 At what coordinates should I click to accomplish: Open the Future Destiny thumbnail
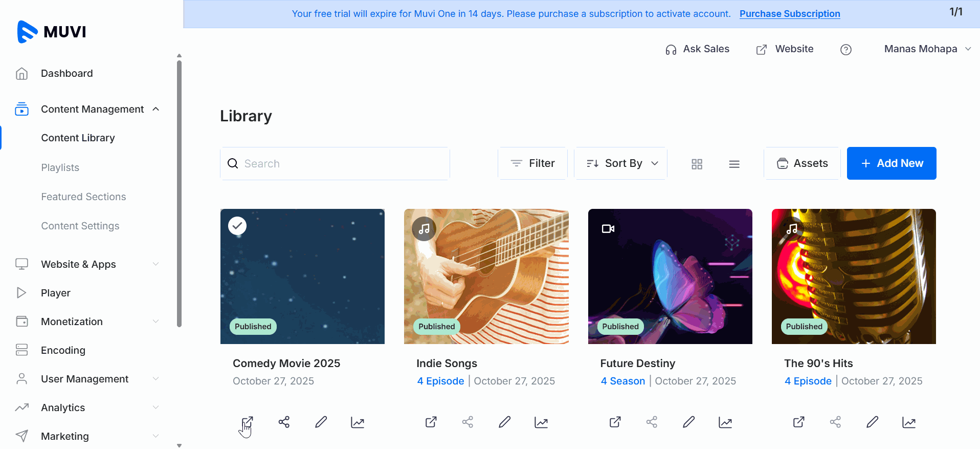670,276
